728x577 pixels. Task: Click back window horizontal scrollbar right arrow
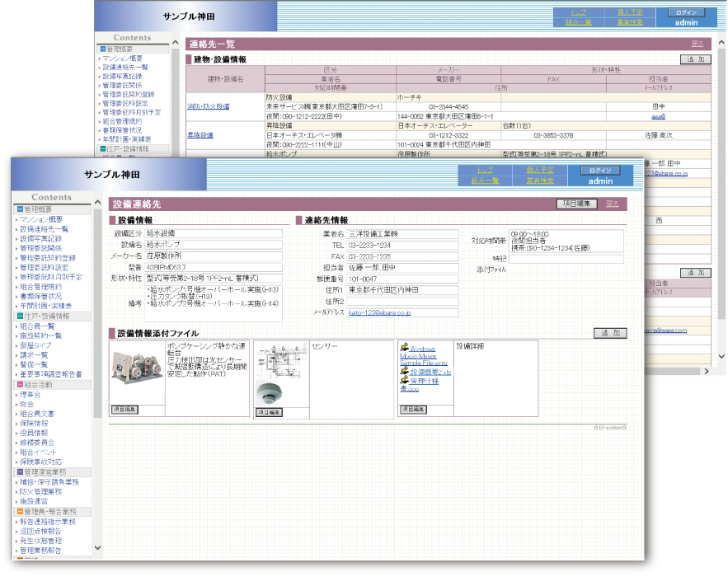pos(707,371)
